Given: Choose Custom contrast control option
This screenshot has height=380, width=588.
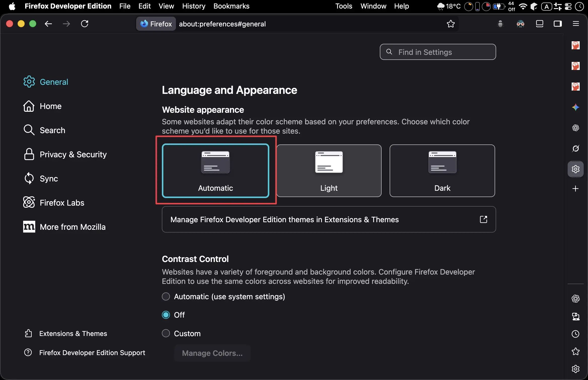Looking at the screenshot, I should (x=166, y=333).
